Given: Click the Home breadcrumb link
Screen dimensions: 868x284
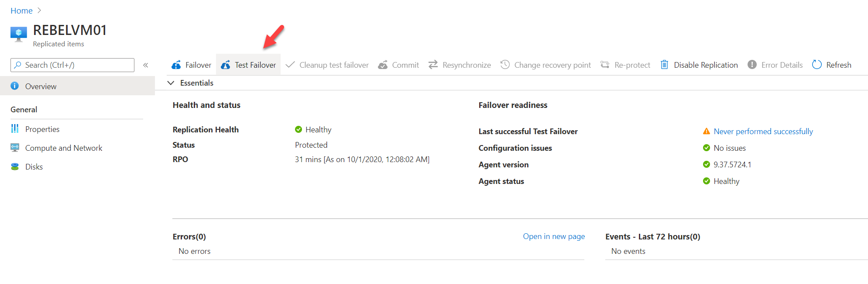Looking at the screenshot, I should point(21,10).
